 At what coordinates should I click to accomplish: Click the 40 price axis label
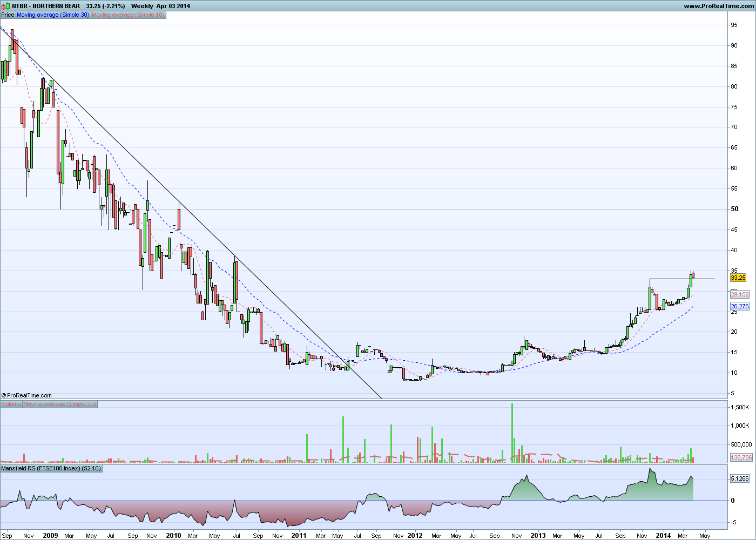tap(734, 250)
